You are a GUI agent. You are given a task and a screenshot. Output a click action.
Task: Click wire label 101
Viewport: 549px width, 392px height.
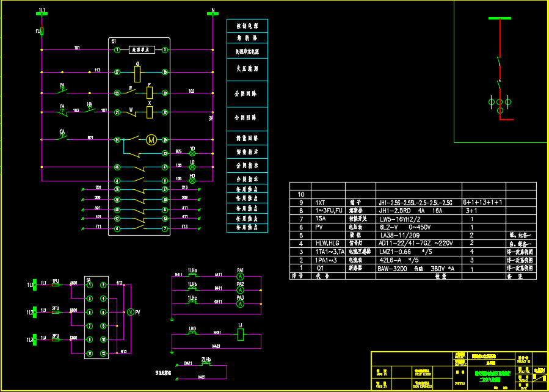click(77, 47)
